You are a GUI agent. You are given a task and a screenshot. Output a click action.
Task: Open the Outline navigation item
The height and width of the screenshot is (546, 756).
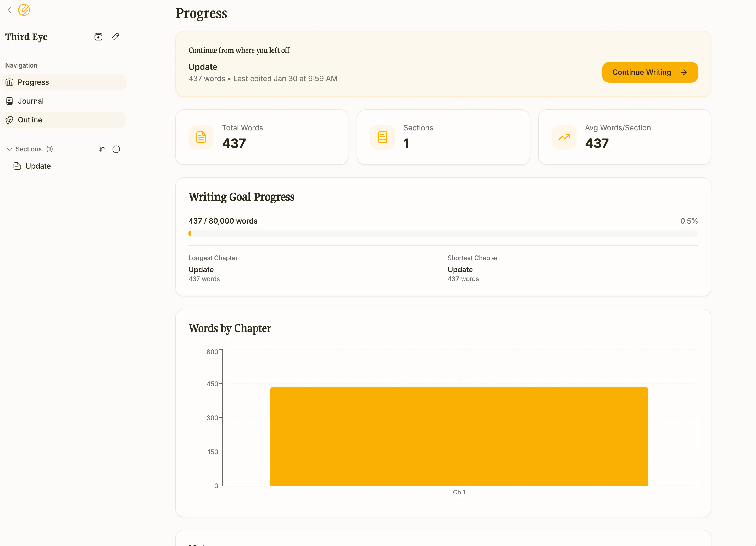click(x=64, y=120)
